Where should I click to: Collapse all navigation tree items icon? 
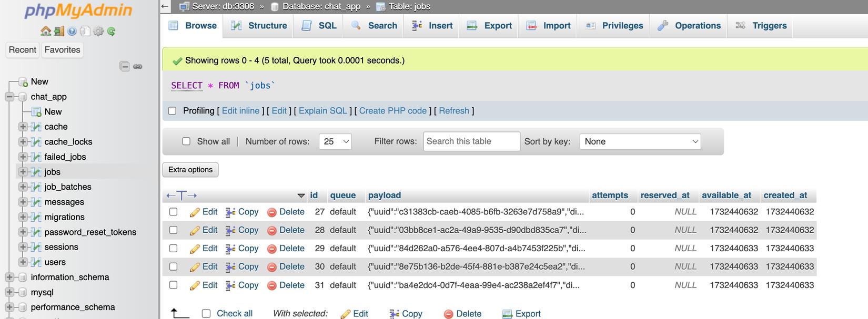coord(125,66)
